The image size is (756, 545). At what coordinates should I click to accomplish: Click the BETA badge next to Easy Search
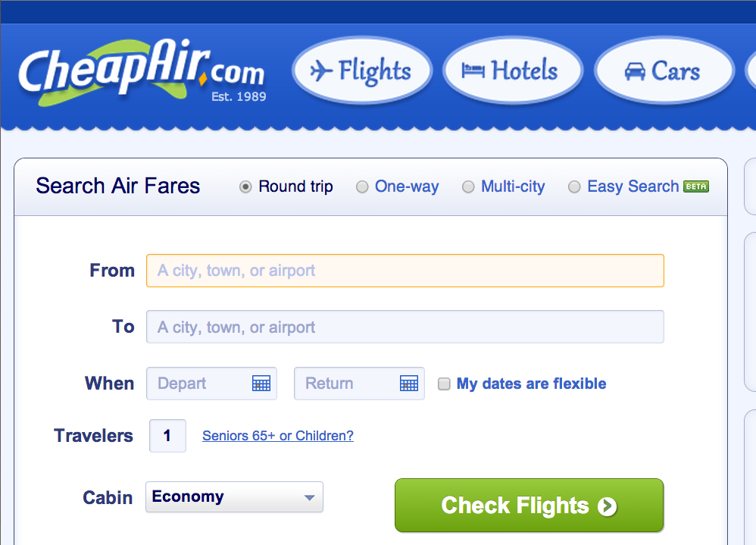[x=696, y=184]
